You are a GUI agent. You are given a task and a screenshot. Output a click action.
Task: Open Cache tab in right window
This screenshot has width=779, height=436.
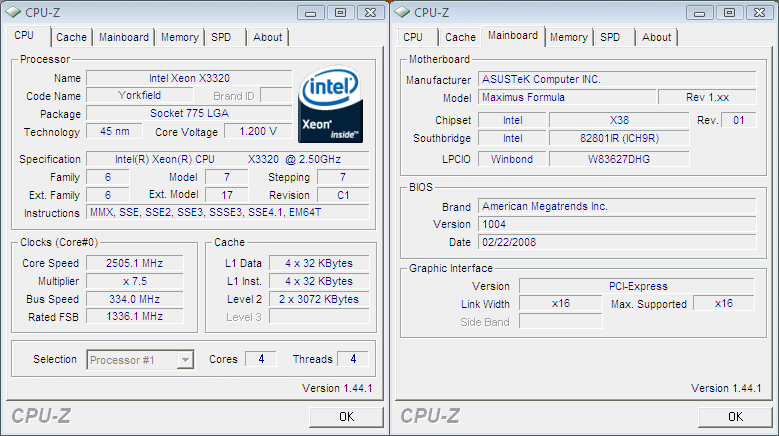pos(460,37)
